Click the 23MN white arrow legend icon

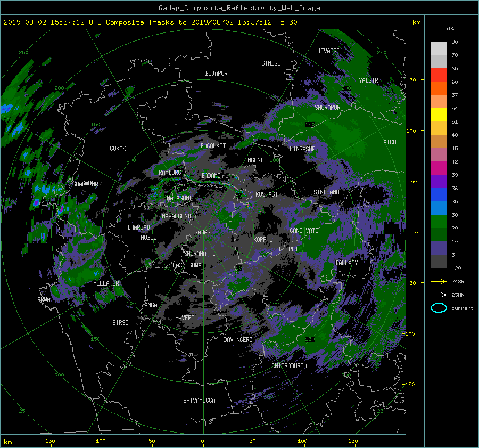point(439,295)
